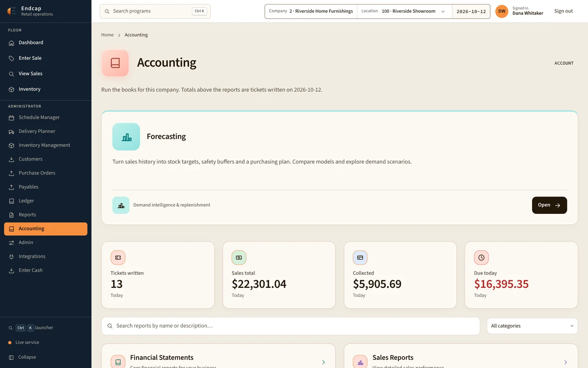Image resolution: width=588 pixels, height=368 pixels.
Task: Click the ACCOUNT label near the page title
Action: (x=564, y=63)
